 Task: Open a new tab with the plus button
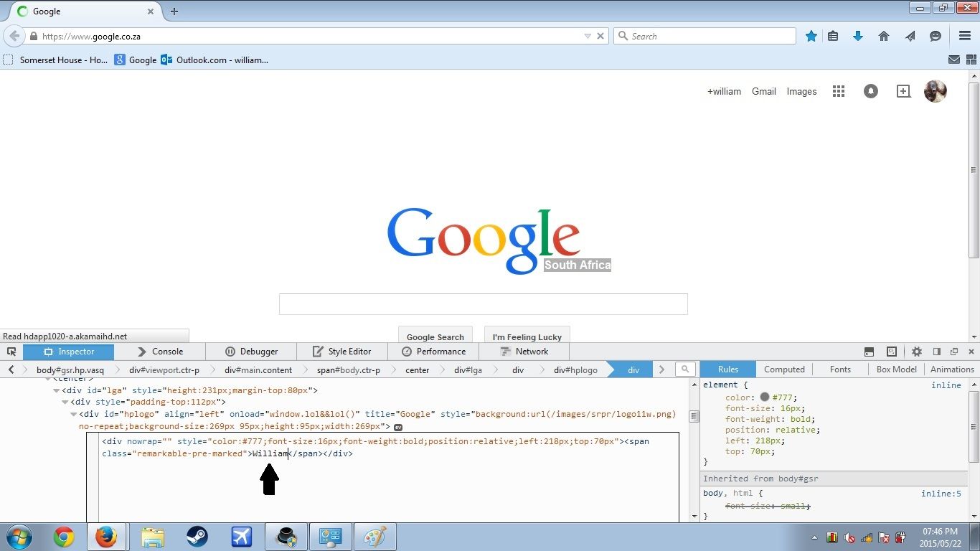174,11
